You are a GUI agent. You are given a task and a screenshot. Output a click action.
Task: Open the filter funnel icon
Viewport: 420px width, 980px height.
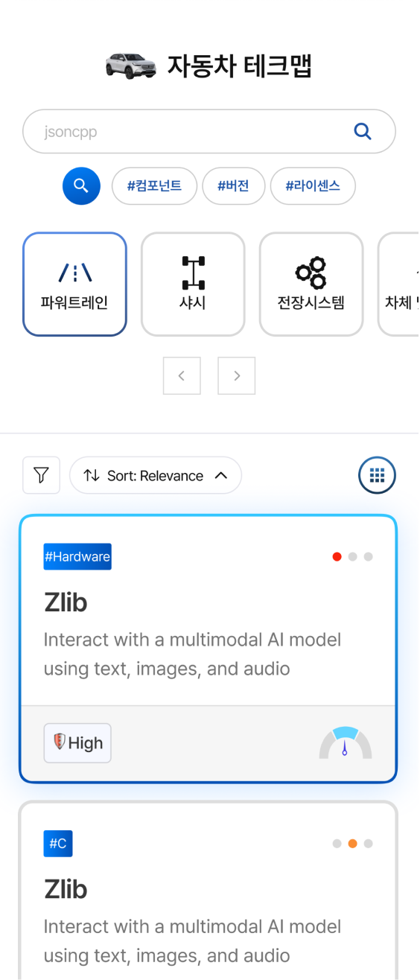(42, 475)
